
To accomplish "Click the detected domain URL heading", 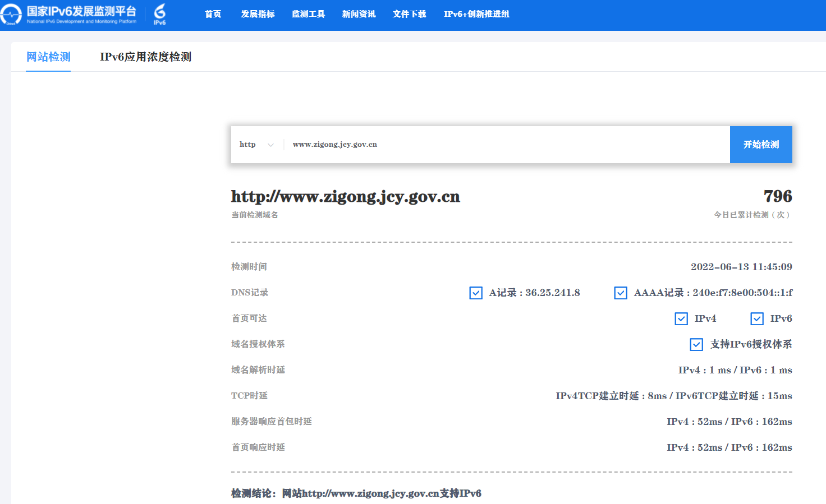I will coord(345,197).
